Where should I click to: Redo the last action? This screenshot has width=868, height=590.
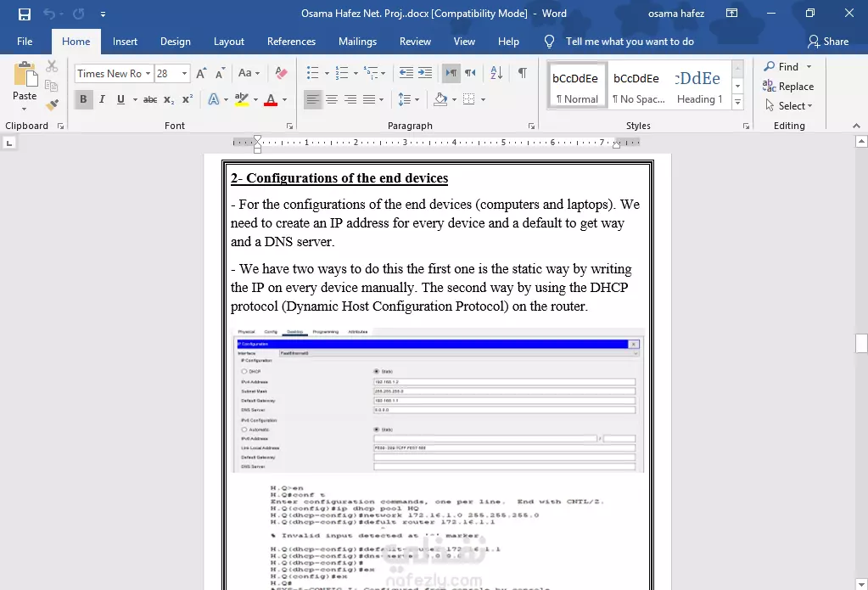point(79,14)
